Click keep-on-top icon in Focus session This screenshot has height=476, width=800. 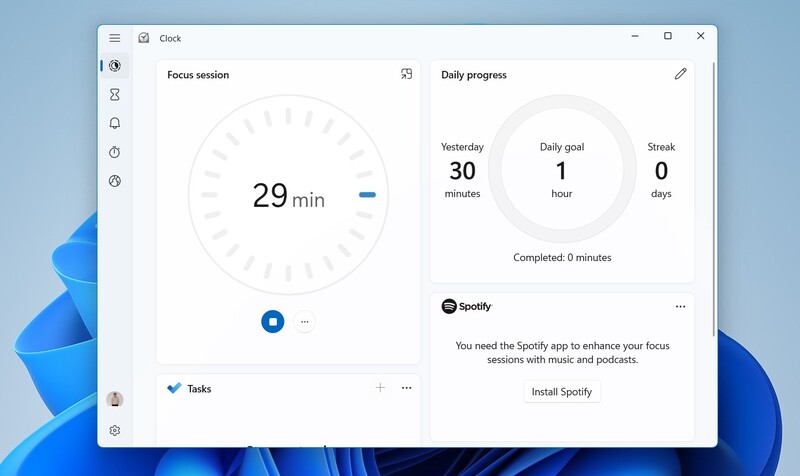[x=406, y=74]
